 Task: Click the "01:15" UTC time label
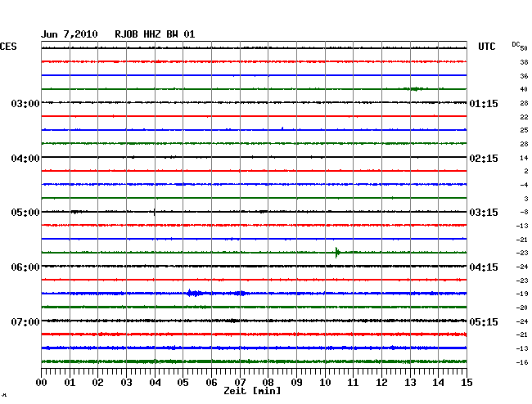tap(484, 103)
